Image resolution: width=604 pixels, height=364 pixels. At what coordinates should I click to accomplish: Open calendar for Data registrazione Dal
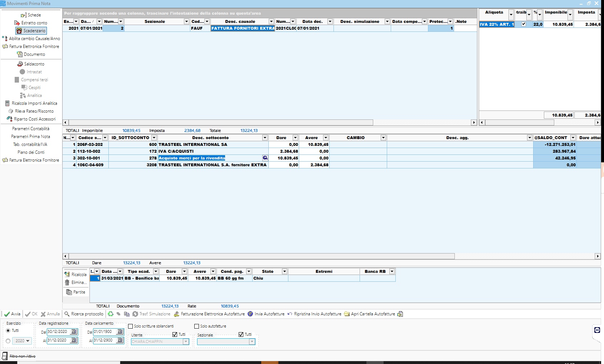pyautogui.click(x=74, y=332)
